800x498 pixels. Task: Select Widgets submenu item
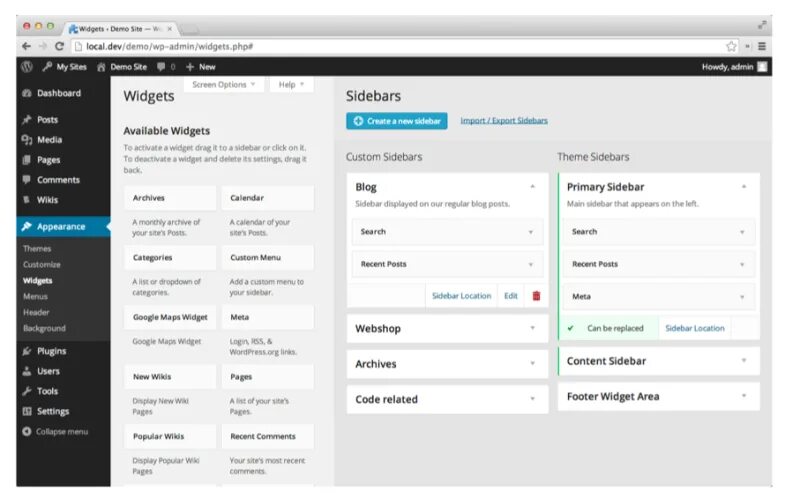click(38, 281)
